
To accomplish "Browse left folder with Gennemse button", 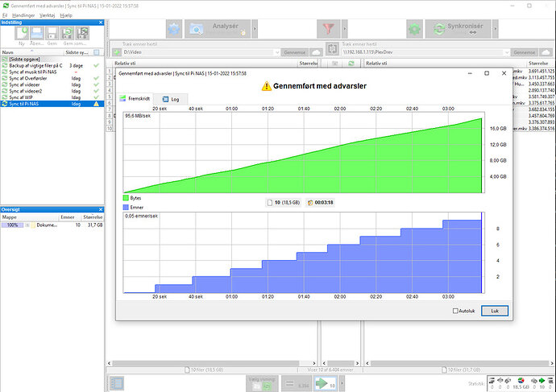I will pos(295,52).
